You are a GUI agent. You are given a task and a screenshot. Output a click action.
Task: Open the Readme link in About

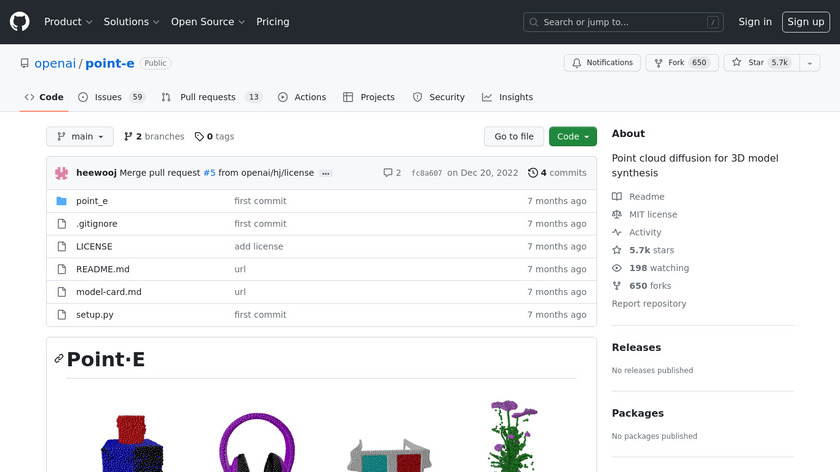pos(638,197)
